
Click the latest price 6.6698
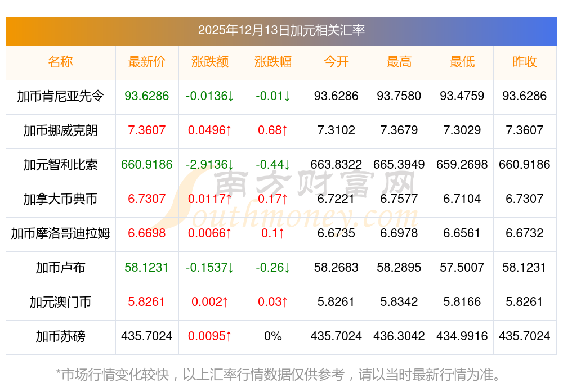pyautogui.click(x=146, y=233)
